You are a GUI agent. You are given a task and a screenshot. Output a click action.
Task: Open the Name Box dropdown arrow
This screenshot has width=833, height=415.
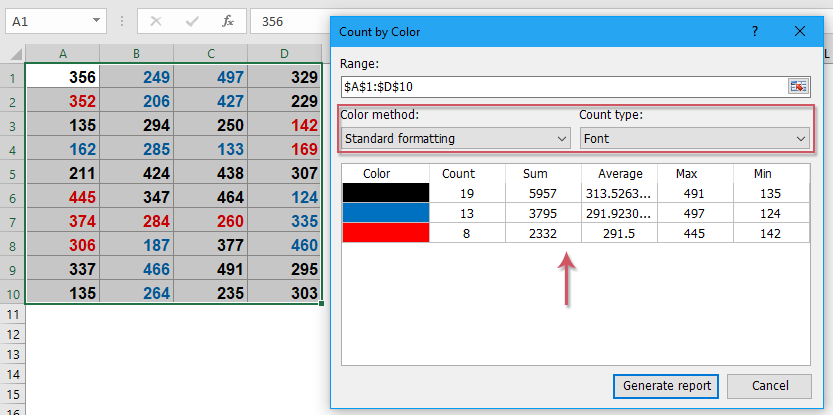(x=96, y=21)
